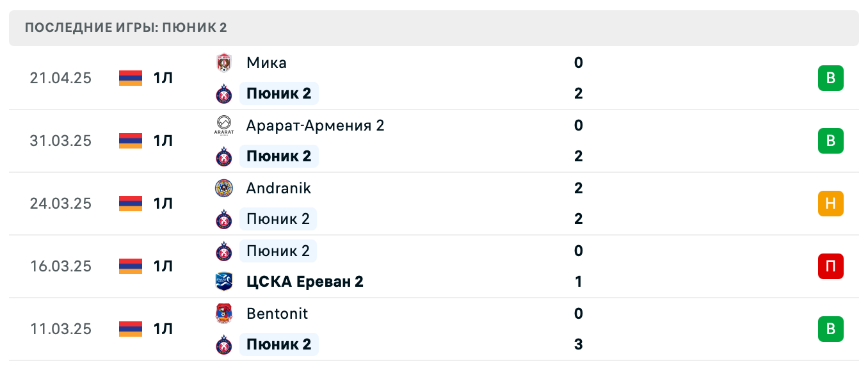868x370 pixels.
Task: Click the Armenian flag next to date 21.04.25
Action: [130, 78]
